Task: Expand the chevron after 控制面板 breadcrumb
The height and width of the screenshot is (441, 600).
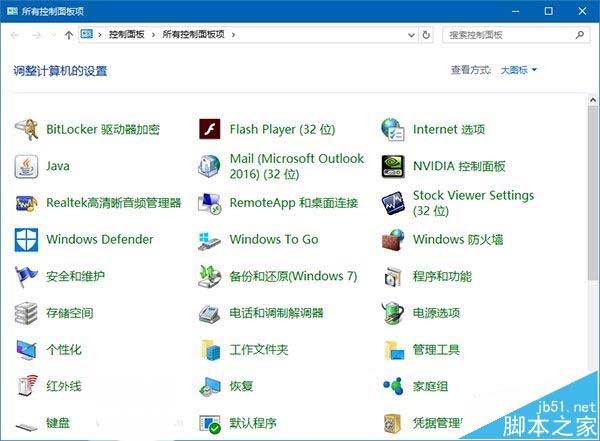Action: point(153,35)
